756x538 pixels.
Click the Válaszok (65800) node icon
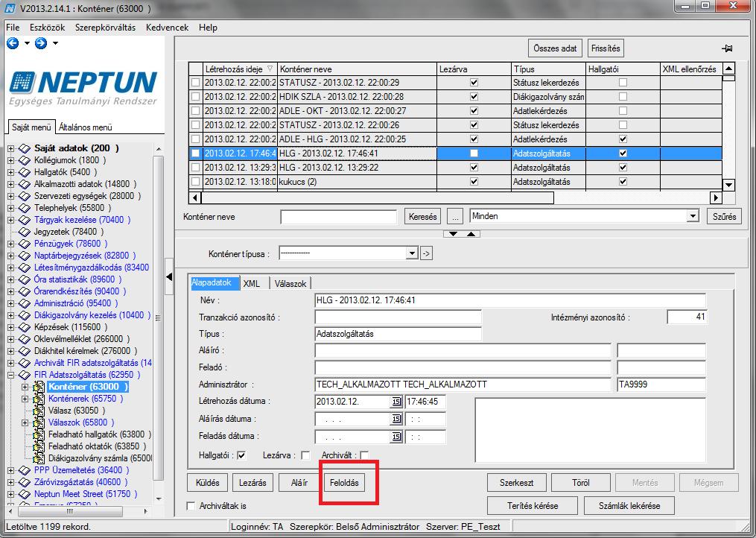coord(39,423)
